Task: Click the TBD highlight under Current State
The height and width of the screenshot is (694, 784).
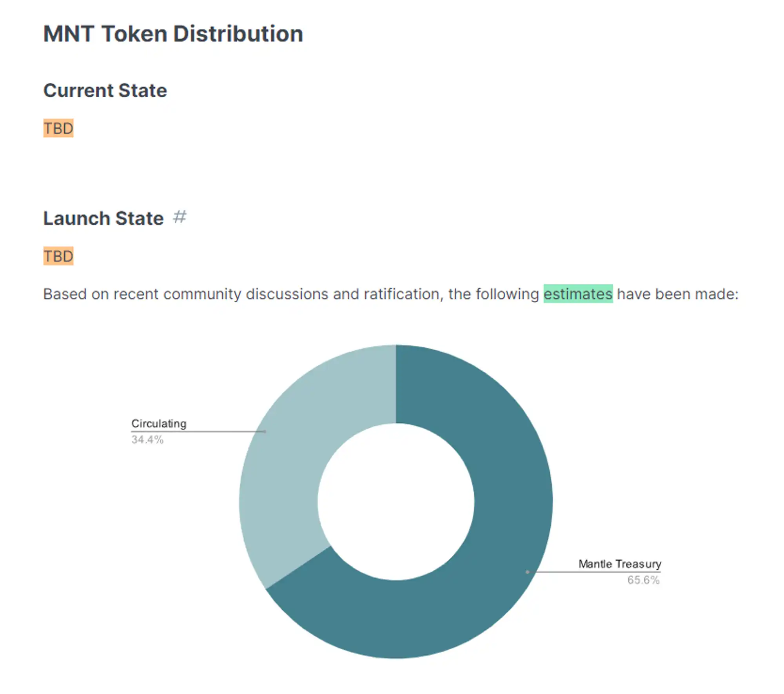Action: [x=58, y=128]
